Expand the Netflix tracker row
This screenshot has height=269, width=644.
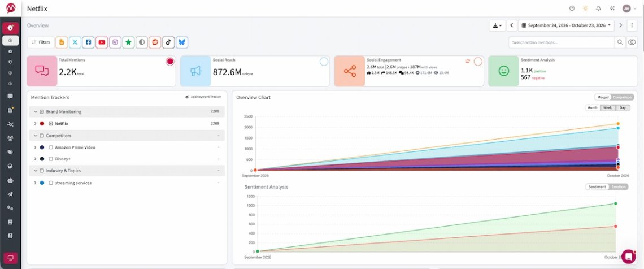click(x=36, y=123)
